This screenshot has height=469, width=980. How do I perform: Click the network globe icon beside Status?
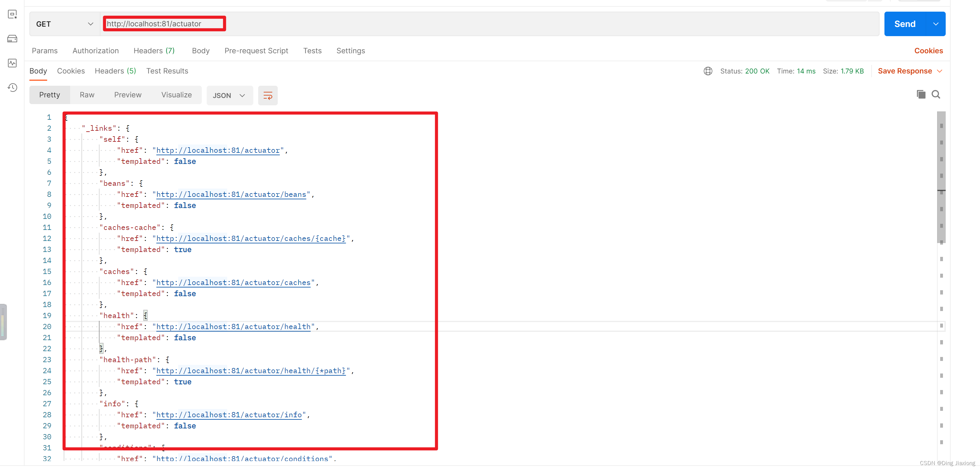(x=708, y=71)
